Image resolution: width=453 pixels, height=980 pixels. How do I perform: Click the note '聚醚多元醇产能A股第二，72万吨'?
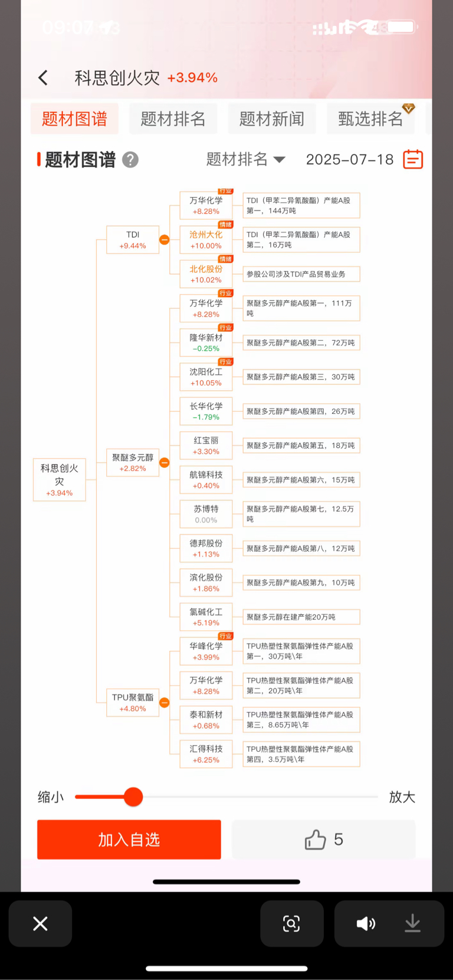(301, 343)
